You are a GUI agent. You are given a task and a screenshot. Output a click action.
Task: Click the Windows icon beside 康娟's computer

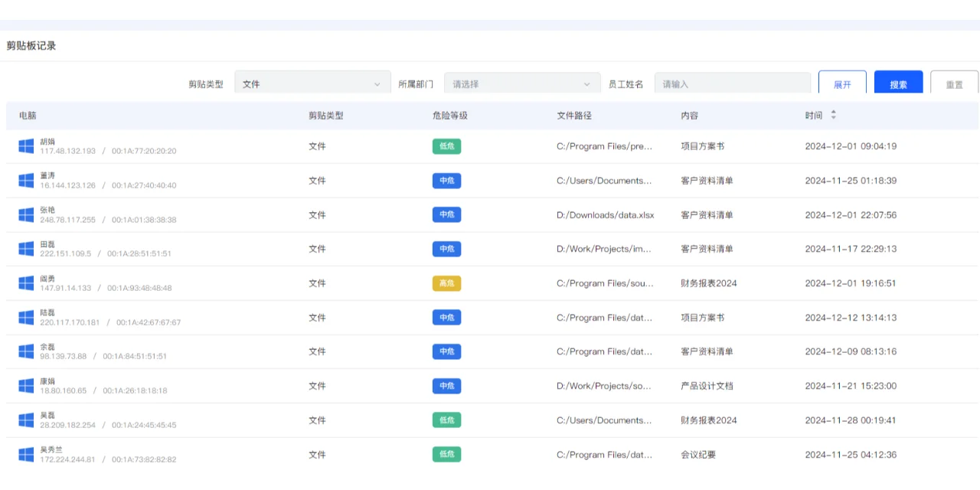click(x=25, y=385)
